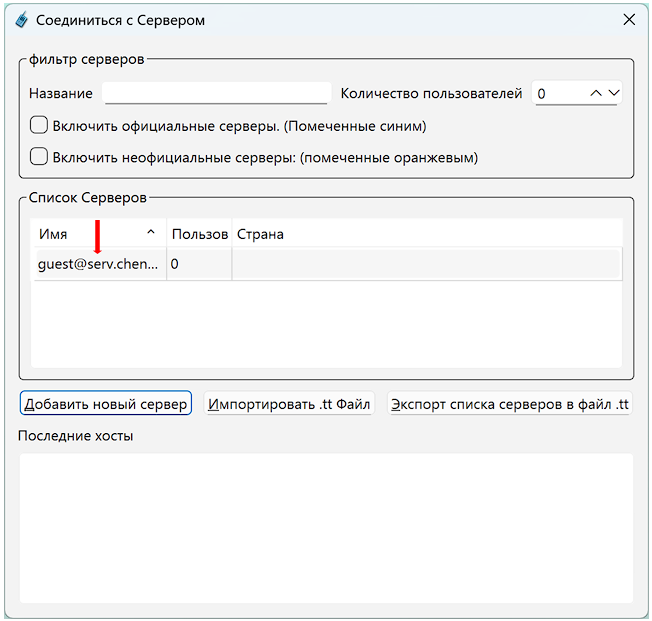The width and height of the screenshot is (652, 621).
Task: Click Добавить новый сервер button
Action: coord(106,403)
